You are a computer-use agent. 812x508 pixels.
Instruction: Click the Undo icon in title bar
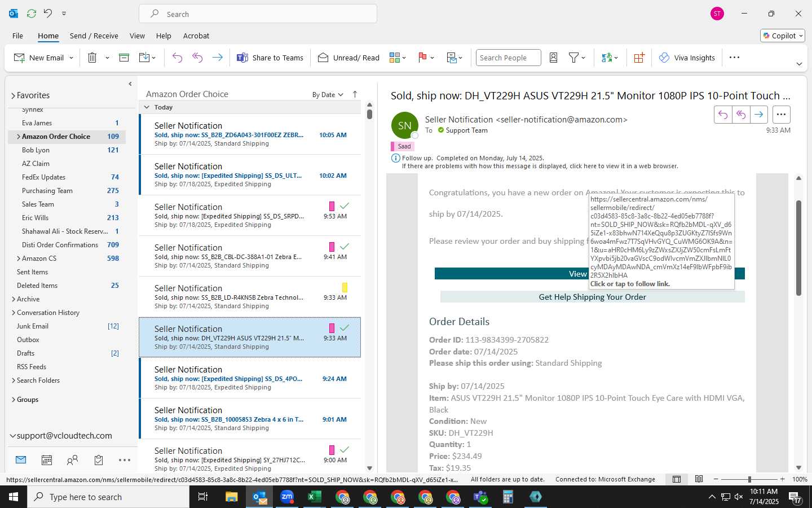click(x=48, y=14)
